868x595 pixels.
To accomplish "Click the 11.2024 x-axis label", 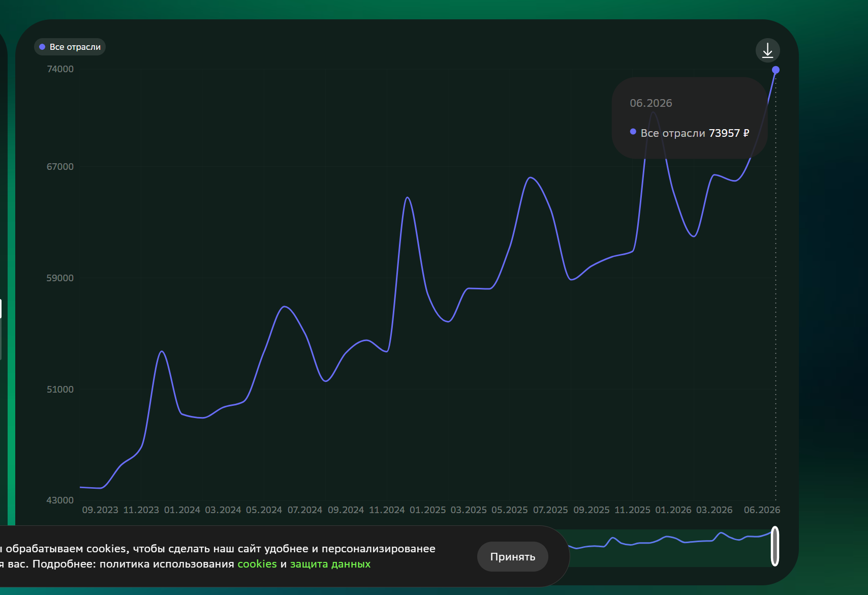I will coord(387,510).
